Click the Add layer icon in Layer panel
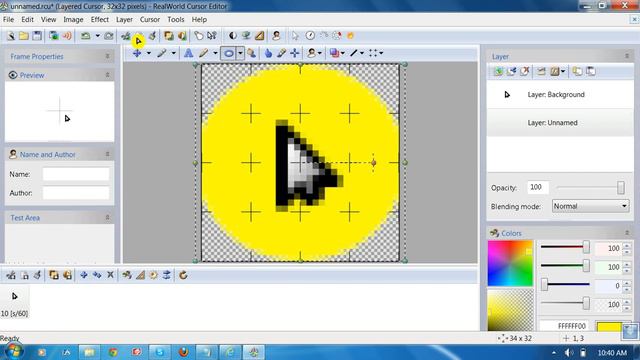This screenshot has width=640, height=360. 498,71
